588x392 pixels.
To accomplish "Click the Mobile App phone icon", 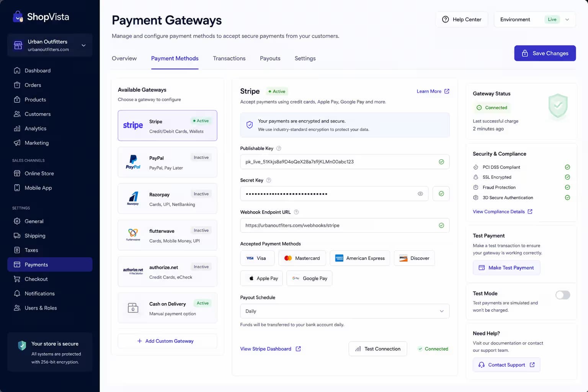I will tap(17, 188).
